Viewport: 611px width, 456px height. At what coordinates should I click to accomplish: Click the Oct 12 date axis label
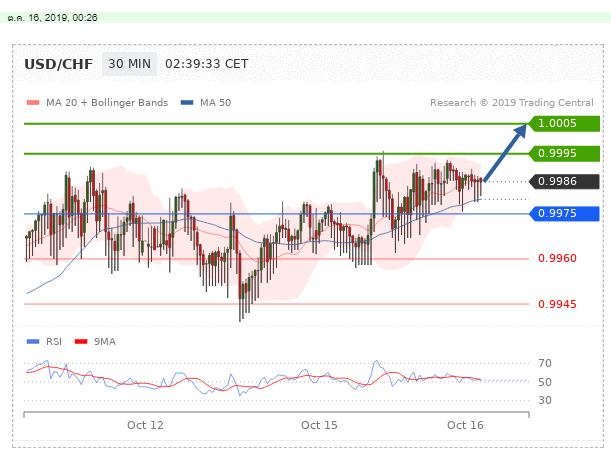[x=145, y=425]
